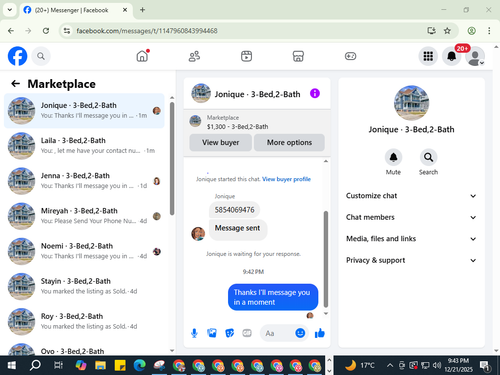Viewport: 500px width, 375px height.
Task: Open the Gaming controller icon
Action: tap(350, 56)
